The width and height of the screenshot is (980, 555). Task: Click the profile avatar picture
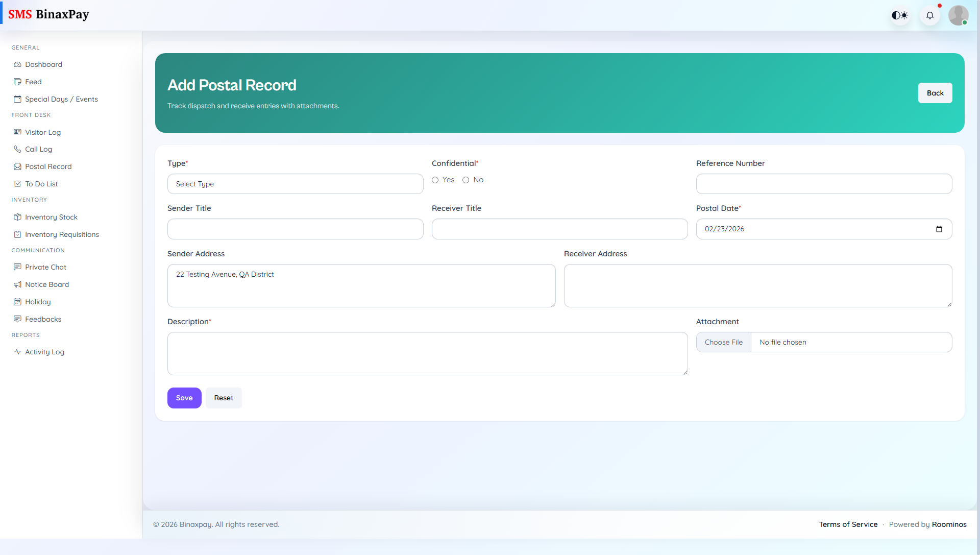click(x=958, y=15)
